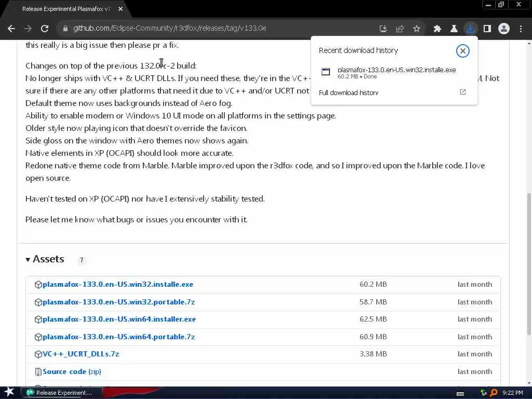Image resolution: width=532 pixels, height=399 pixels.
Task: Click the green network tray icon
Action: 484,393
